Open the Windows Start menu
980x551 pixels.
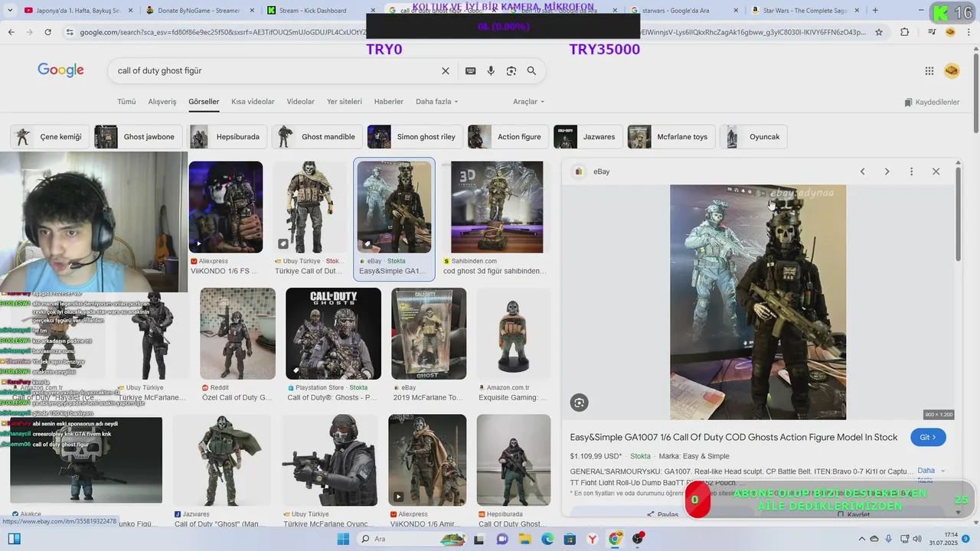[x=344, y=539]
